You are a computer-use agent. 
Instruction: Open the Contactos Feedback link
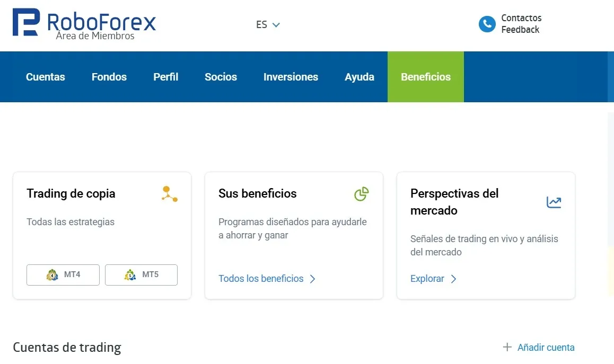pyautogui.click(x=521, y=24)
